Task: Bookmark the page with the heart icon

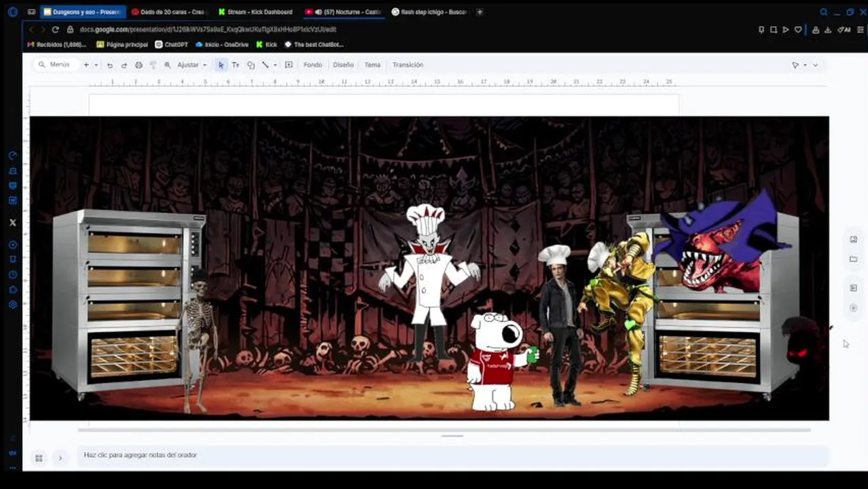Action: click(798, 30)
